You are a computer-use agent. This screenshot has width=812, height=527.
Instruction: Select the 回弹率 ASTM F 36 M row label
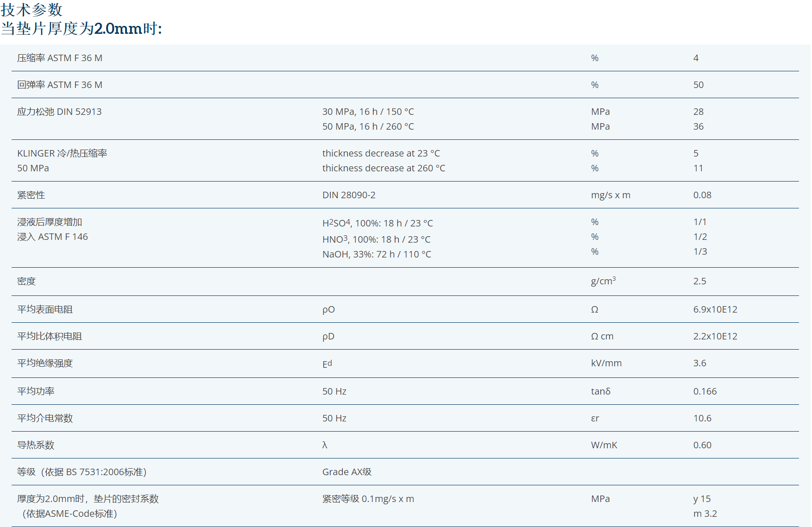[60, 85]
